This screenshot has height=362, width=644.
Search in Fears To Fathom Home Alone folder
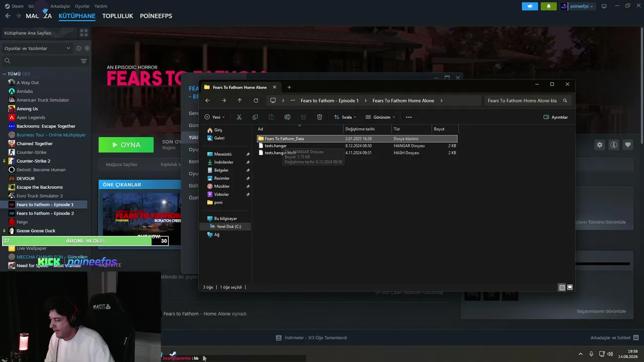coord(527,101)
